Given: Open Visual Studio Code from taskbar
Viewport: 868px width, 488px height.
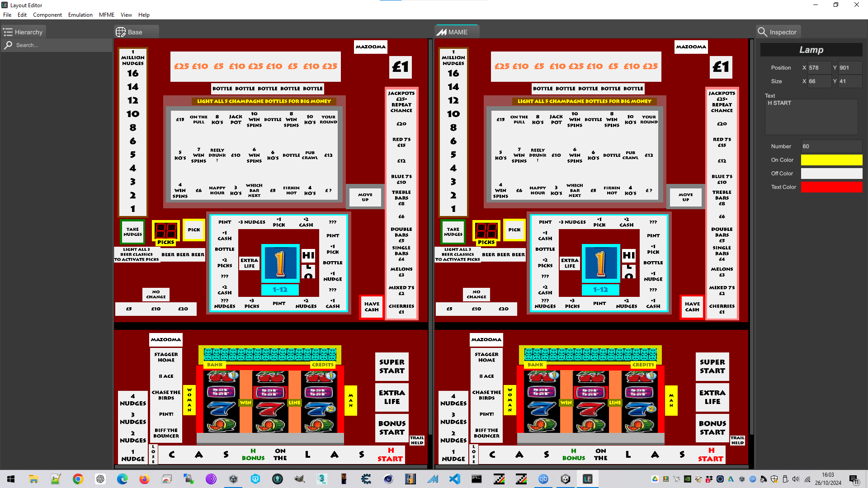Looking at the screenshot, I should pos(455,479).
